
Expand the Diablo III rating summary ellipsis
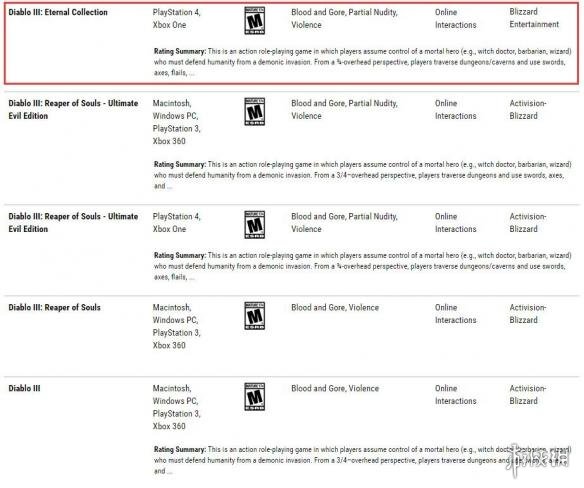[x=170, y=472]
